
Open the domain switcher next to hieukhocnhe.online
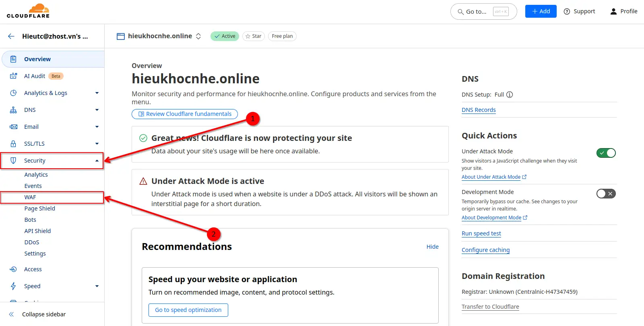pos(198,36)
